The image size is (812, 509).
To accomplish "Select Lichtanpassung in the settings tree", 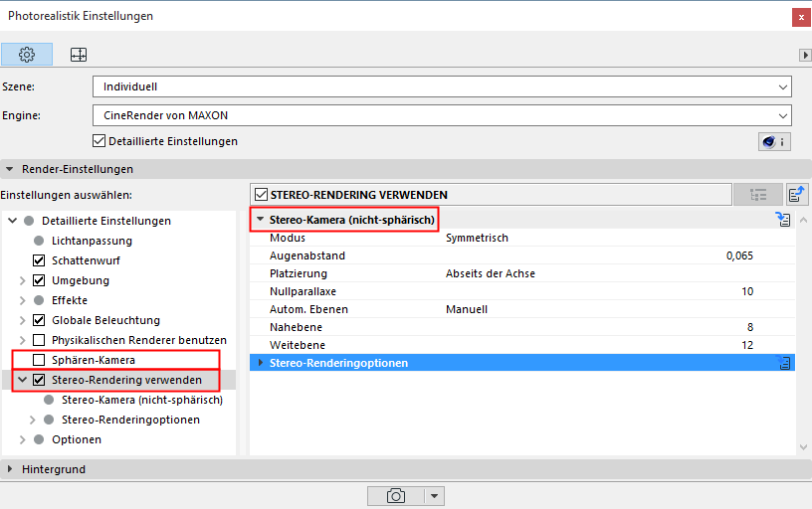I will point(92,241).
